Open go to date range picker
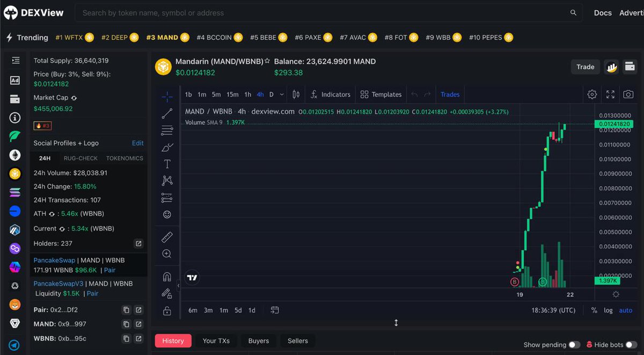This screenshot has width=644, height=355. pos(275,310)
